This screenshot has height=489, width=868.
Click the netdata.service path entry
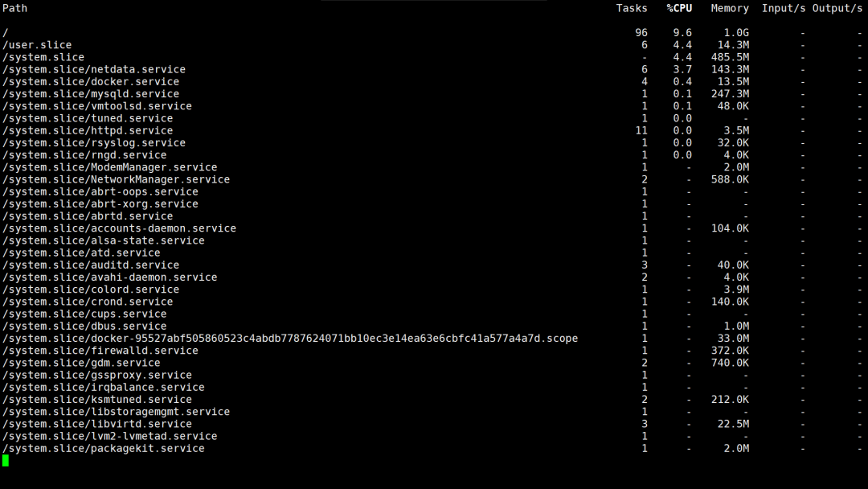[94, 69]
